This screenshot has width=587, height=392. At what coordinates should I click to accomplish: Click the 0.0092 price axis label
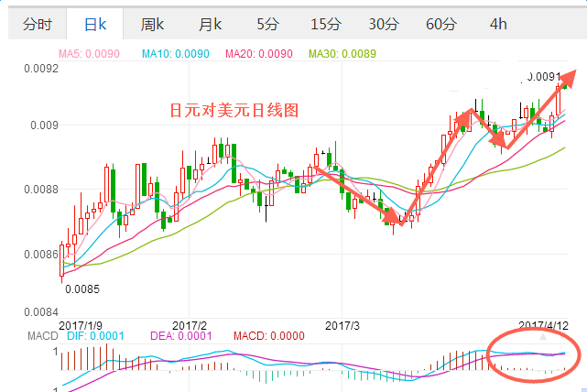pos(41,69)
